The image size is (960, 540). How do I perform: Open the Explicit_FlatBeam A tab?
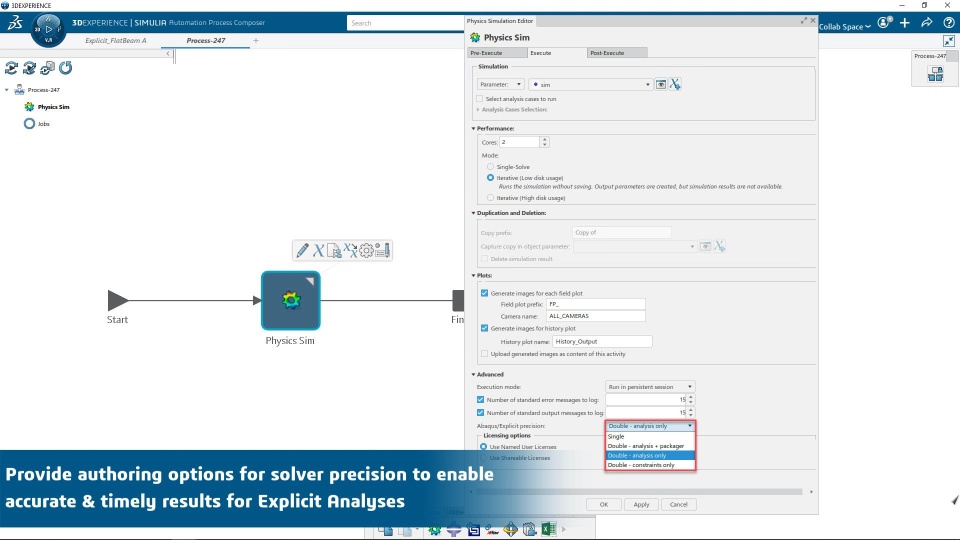coord(116,40)
